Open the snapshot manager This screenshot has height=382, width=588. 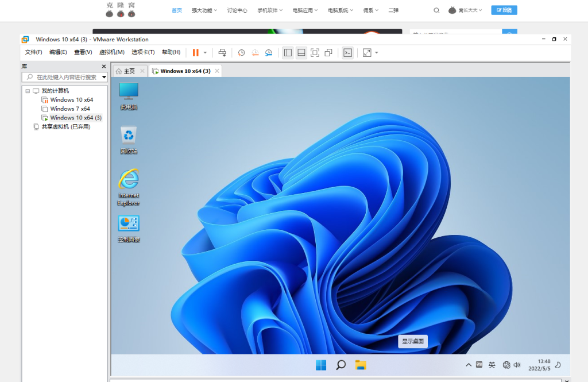click(269, 52)
